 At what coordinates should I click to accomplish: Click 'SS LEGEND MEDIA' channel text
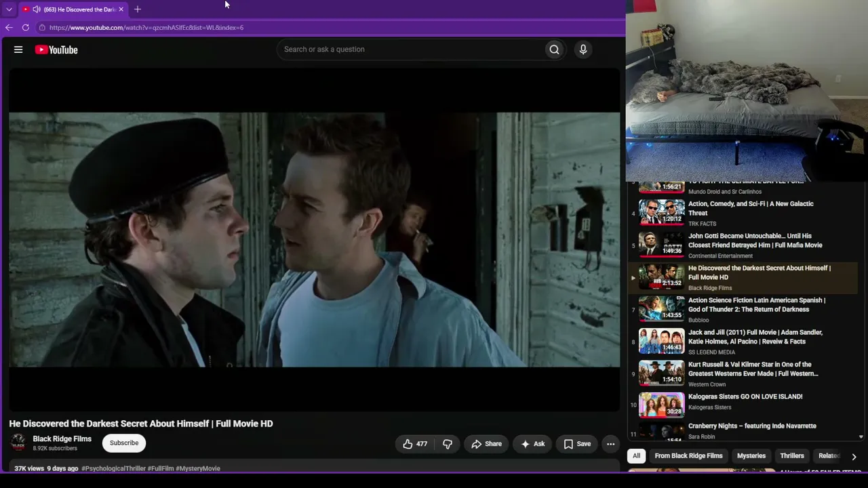pyautogui.click(x=711, y=352)
